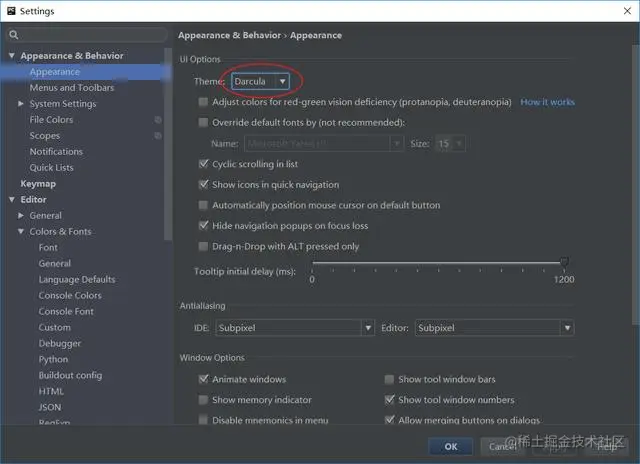
Task: Select Font under Colors & Fonts
Action: click(x=48, y=247)
